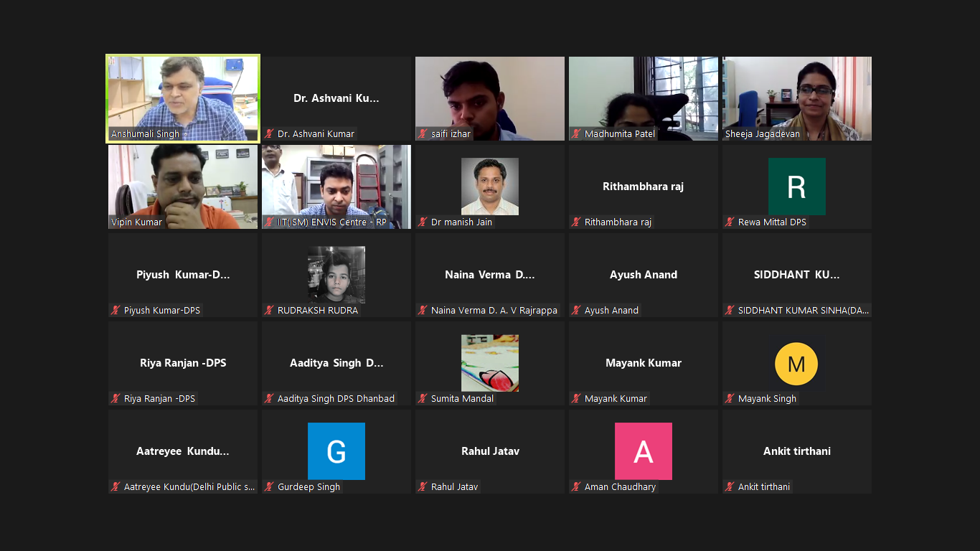
Task: Click muted mic icon beside Sumita Mandal
Action: (x=423, y=399)
